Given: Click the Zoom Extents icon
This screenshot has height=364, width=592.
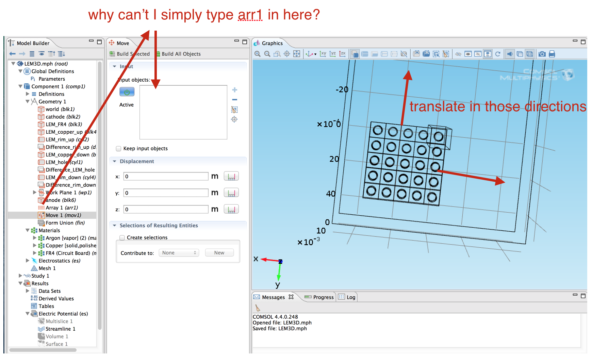Looking at the screenshot, I should pos(297,54).
